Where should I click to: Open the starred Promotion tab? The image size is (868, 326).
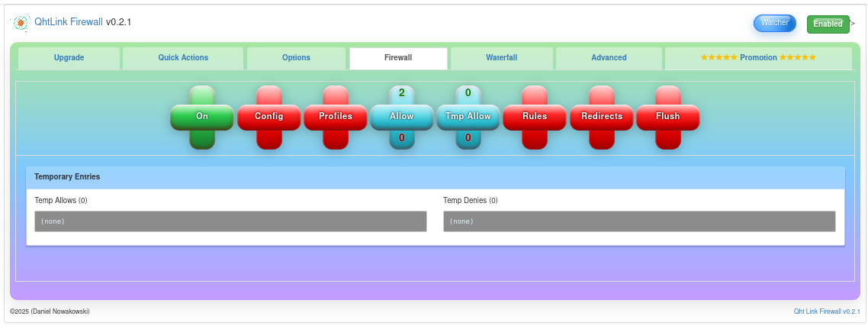(757, 58)
